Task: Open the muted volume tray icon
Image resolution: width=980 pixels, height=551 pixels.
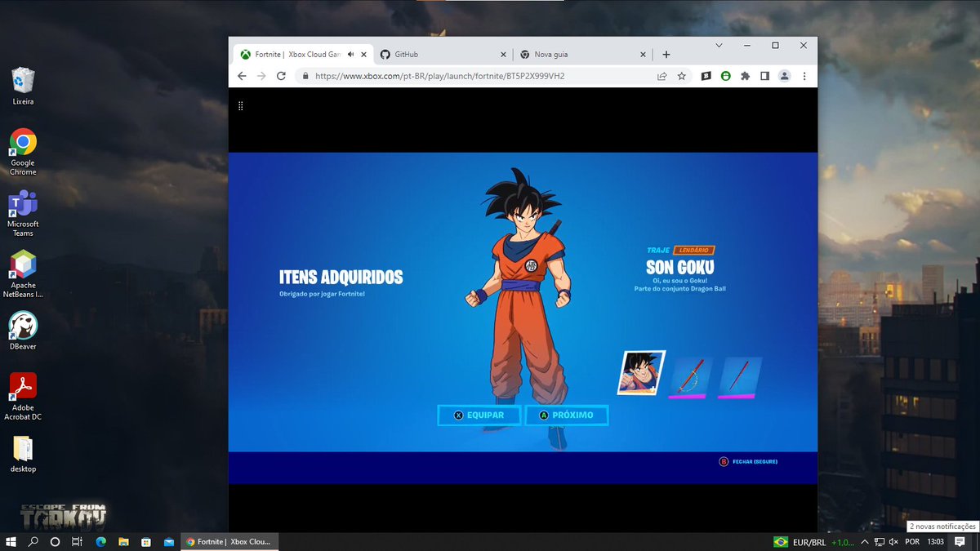Action: (x=894, y=542)
